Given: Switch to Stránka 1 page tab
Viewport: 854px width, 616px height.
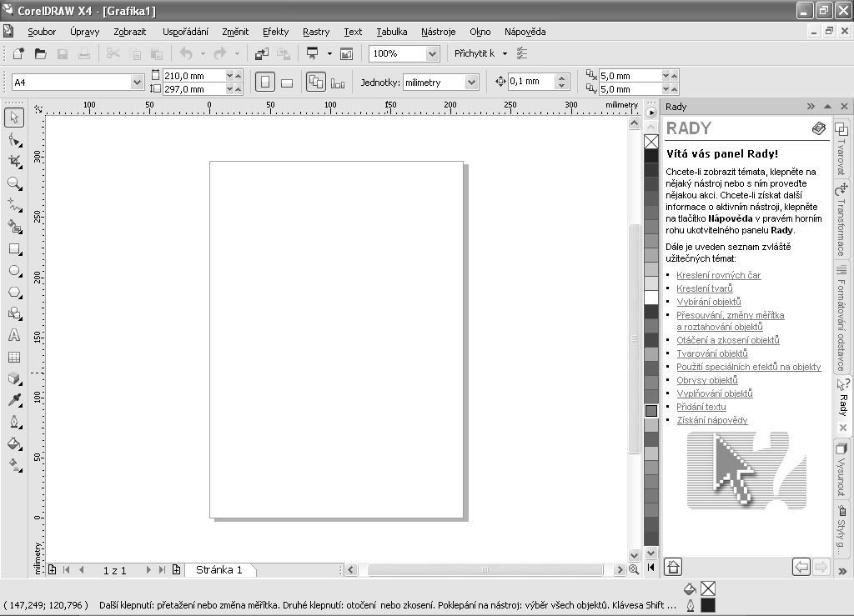Looking at the screenshot, I should 219,570.
